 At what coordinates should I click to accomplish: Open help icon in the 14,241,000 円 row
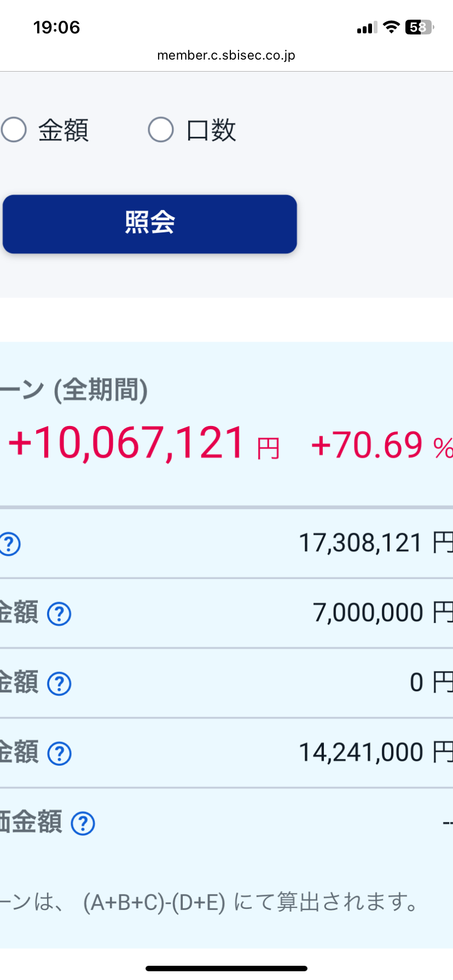[59, 754]
